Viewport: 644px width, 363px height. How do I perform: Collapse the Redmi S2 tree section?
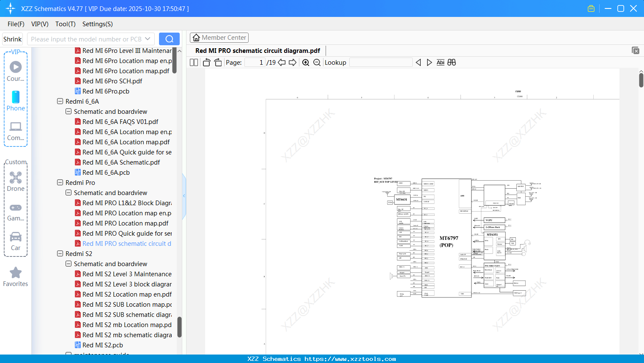[x=60, y=253]
